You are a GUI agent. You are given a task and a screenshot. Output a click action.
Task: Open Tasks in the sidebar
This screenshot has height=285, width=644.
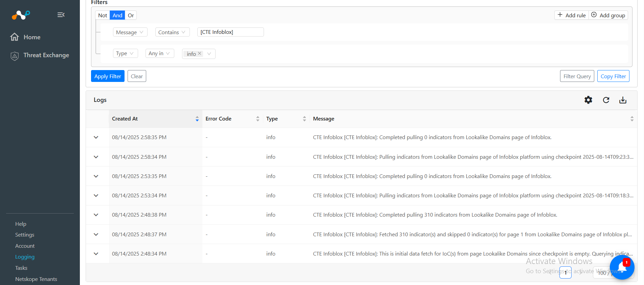(21, 268)
